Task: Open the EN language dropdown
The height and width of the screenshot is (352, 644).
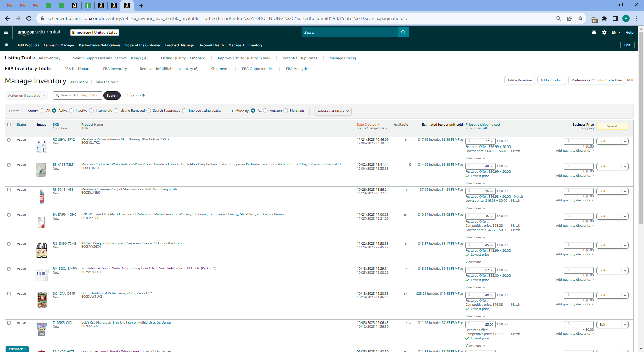Action: coord(616,32)
